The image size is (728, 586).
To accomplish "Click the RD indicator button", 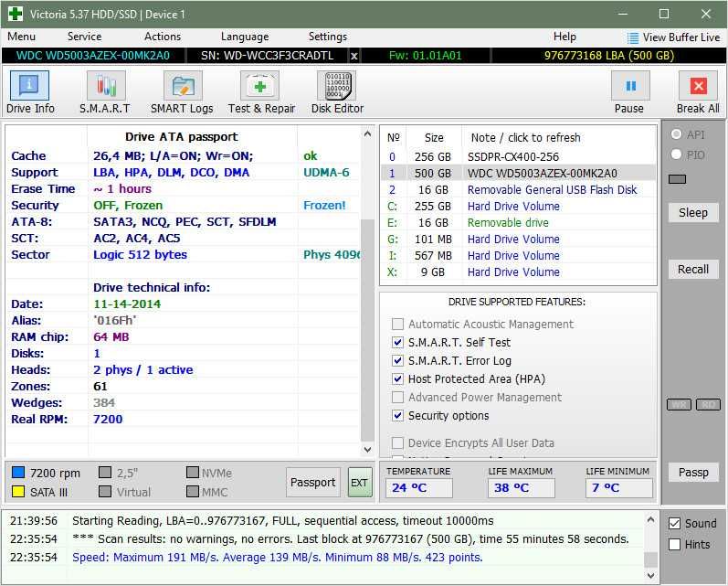I will (x=709, y=405).
